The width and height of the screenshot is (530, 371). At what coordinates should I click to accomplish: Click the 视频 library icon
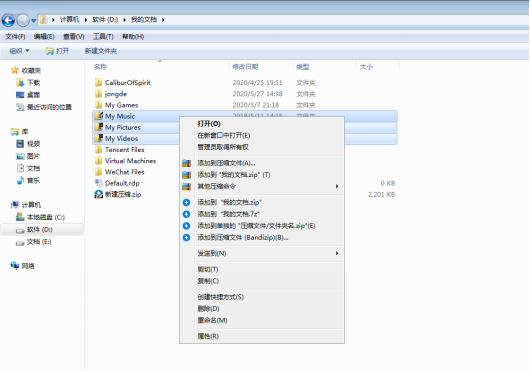pyautogui.click(x=20, y=144)
